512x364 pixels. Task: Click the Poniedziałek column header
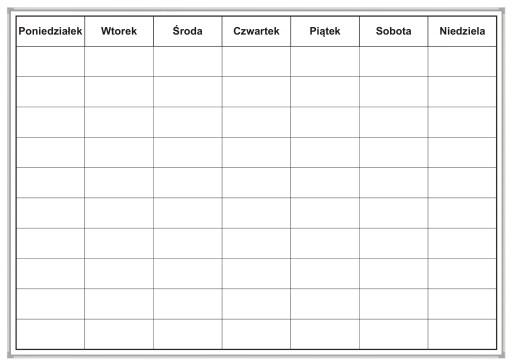pos(50,31)
